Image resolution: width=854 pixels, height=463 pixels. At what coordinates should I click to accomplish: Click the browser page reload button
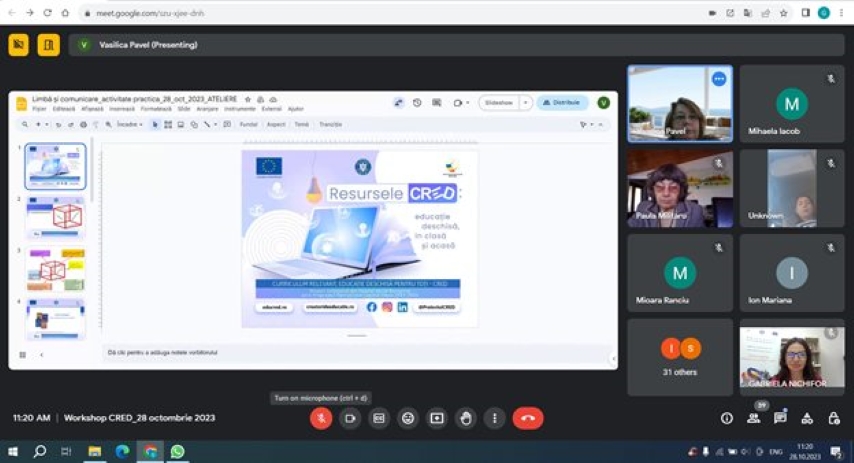click(x=46, y=13)
